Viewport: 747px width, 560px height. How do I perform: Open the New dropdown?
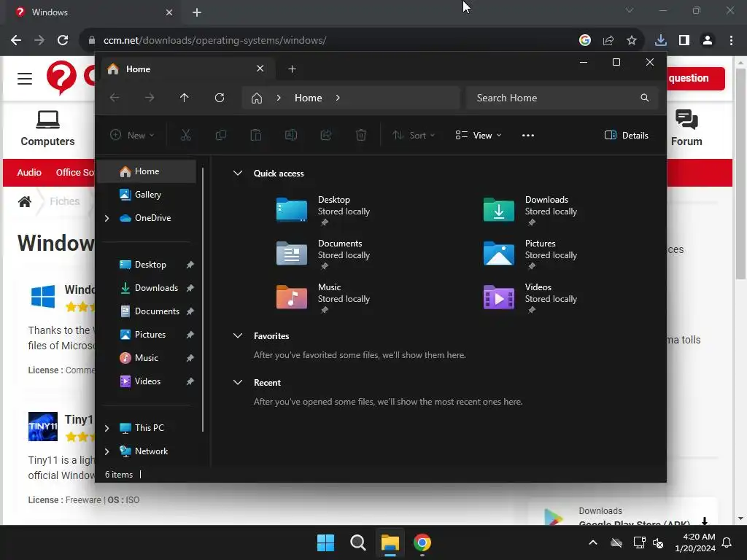(x=132, y=135)
